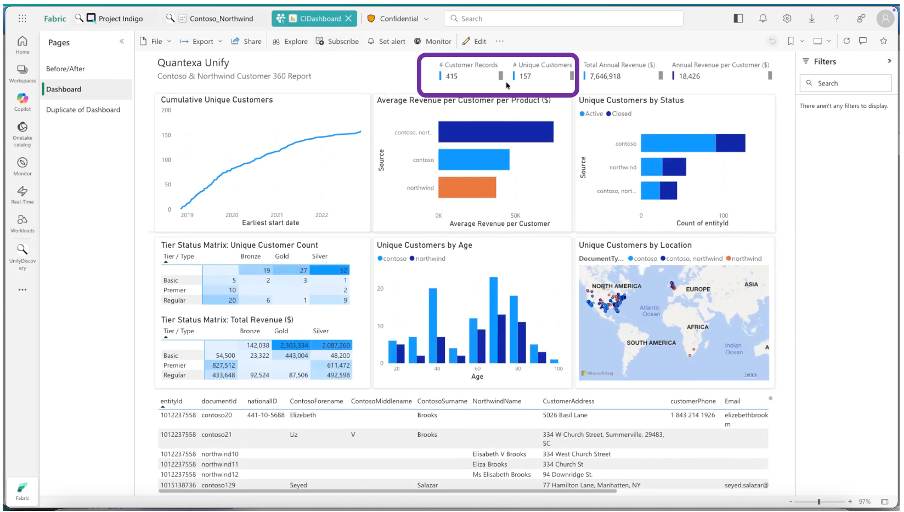The height and width of the screenshot is (512, 904).
Task: Open the Copilot sidebar icon
Action: click(x=21, y=102)
